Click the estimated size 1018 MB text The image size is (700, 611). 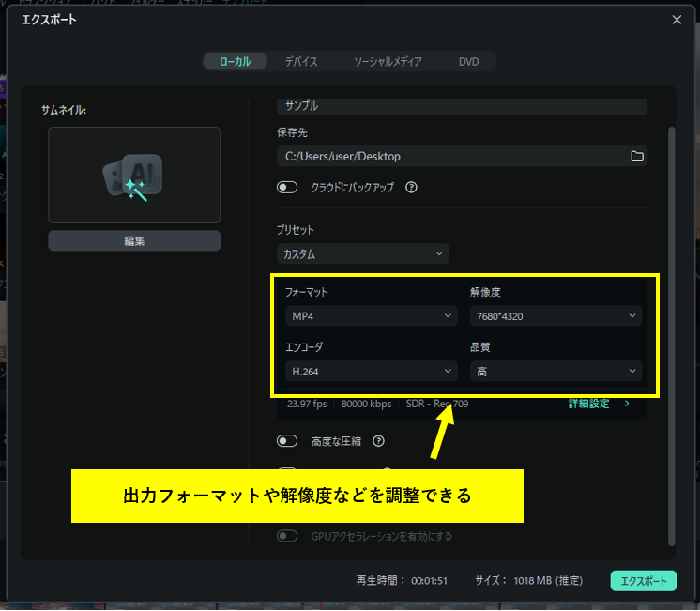point(548,581)
